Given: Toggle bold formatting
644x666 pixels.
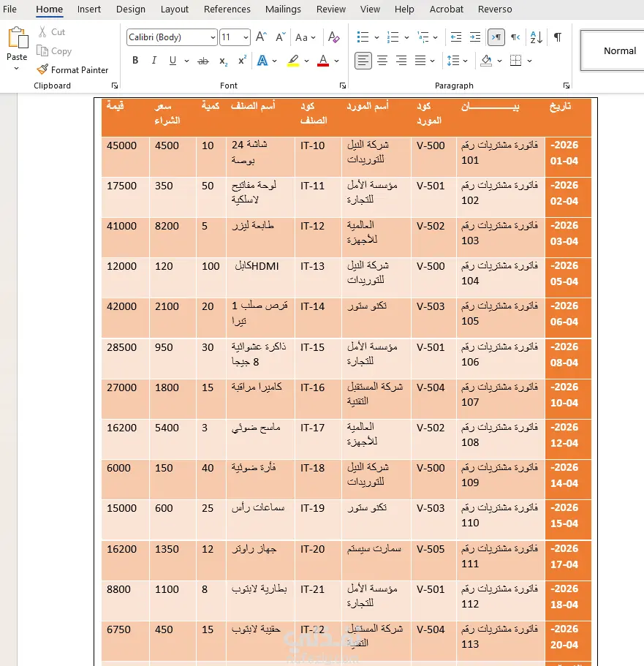Looking at the screenshot, I should 135,61.
